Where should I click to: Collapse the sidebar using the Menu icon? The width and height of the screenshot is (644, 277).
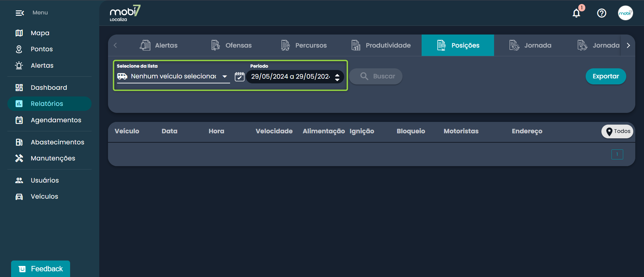coord(19,13)
